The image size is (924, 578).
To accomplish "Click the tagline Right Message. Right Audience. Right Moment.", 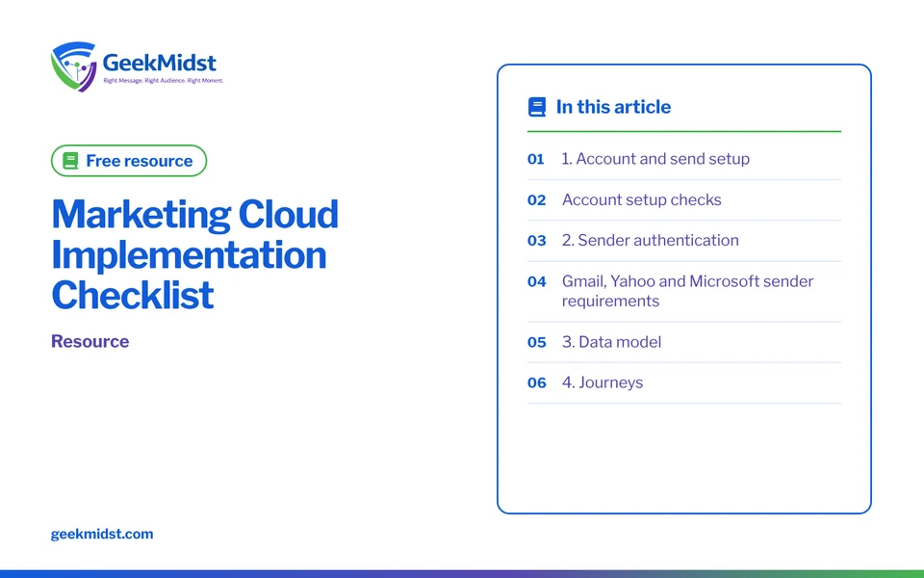I will click(164, 80).
